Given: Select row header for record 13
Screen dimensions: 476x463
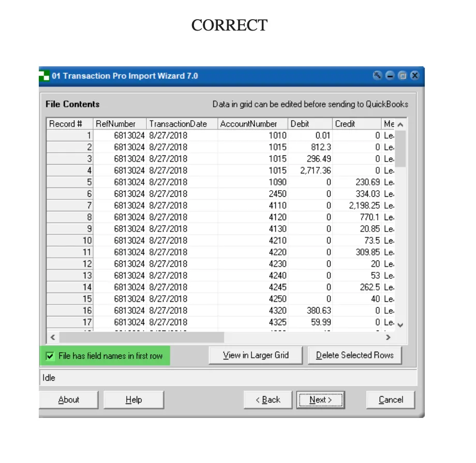Looking at the screenshot, I should (70, 275).
